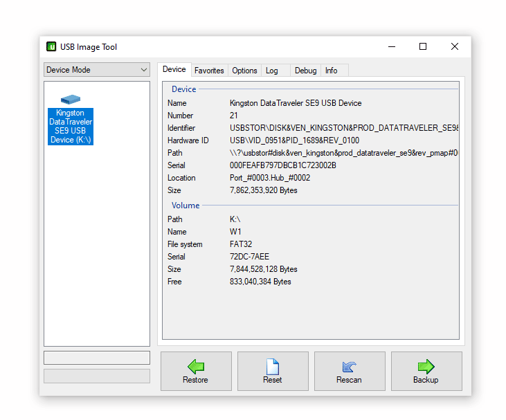Click the upper progress bar under device list
Image resolution: width=506 pixels, height=420 pixels.
(x=97, y=358)
